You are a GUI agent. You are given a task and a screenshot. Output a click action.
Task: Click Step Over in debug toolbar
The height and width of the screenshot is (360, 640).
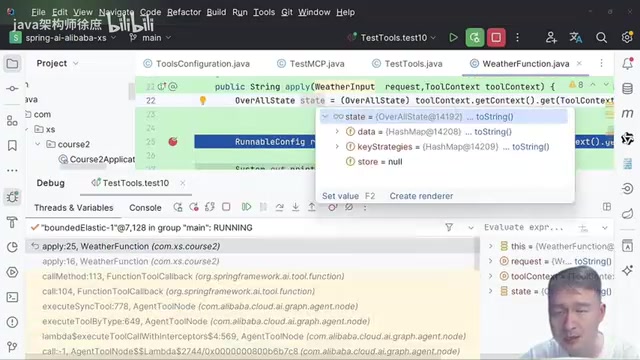[x=280, y=207]
